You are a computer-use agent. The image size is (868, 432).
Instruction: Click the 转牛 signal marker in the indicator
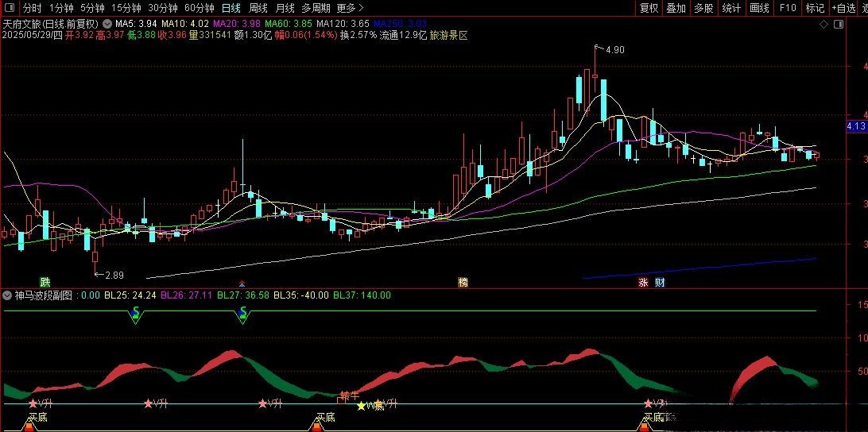(x=350, y=395)
